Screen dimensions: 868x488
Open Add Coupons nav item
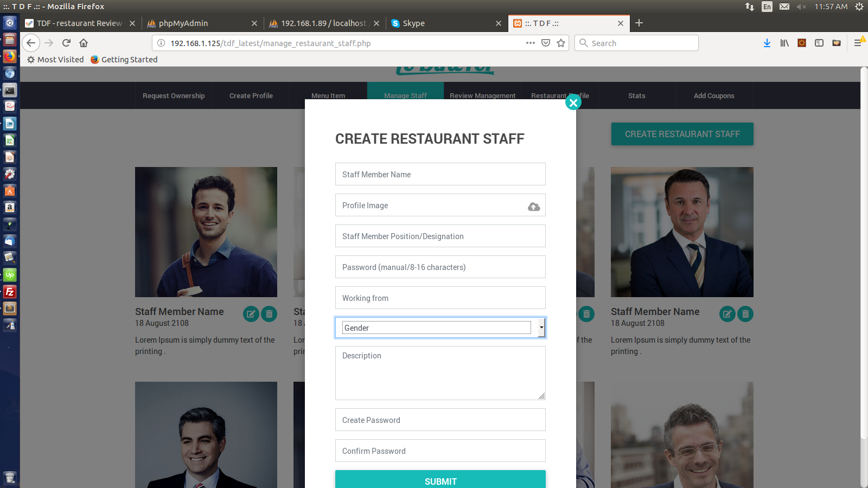714,95
